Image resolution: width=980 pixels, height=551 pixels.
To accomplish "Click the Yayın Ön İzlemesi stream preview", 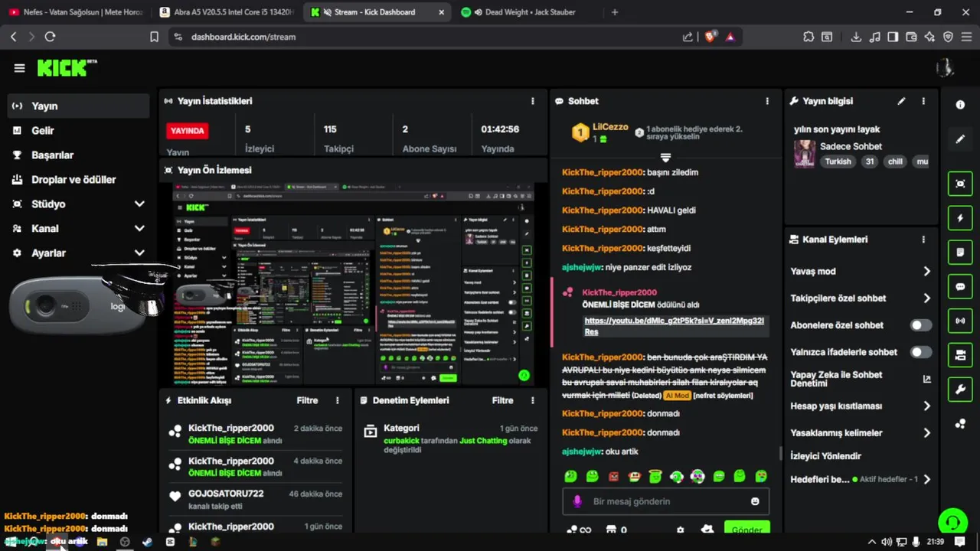I will click(353, 284).
